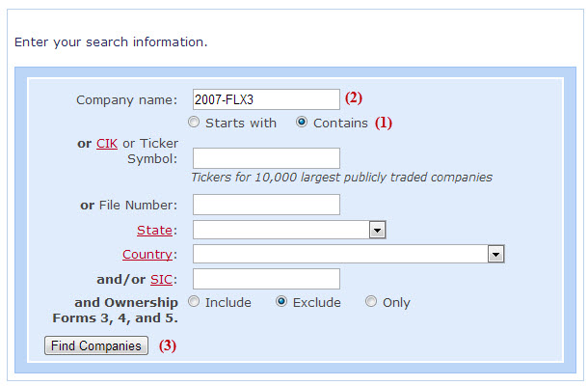
Task: Click the red (1) marker beside Contains
Action: pyautogui.click(x=385, y=124)
